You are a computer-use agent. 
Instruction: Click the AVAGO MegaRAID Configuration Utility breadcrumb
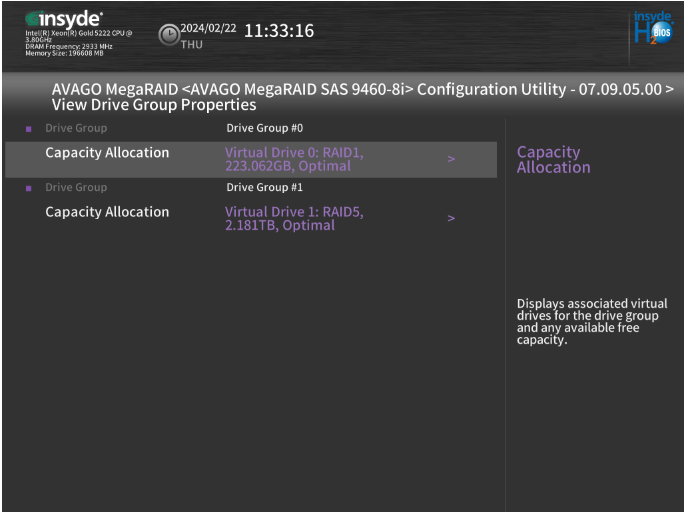(x=362, y=90)
